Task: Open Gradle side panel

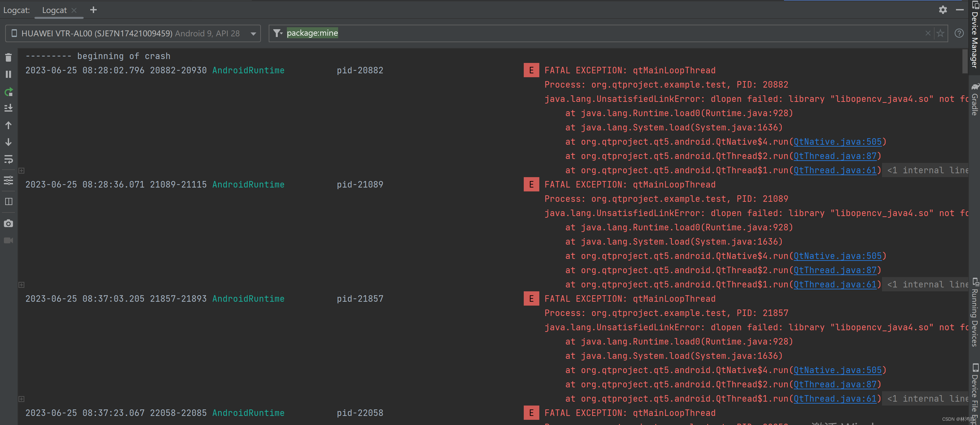Action: (975, 99)
